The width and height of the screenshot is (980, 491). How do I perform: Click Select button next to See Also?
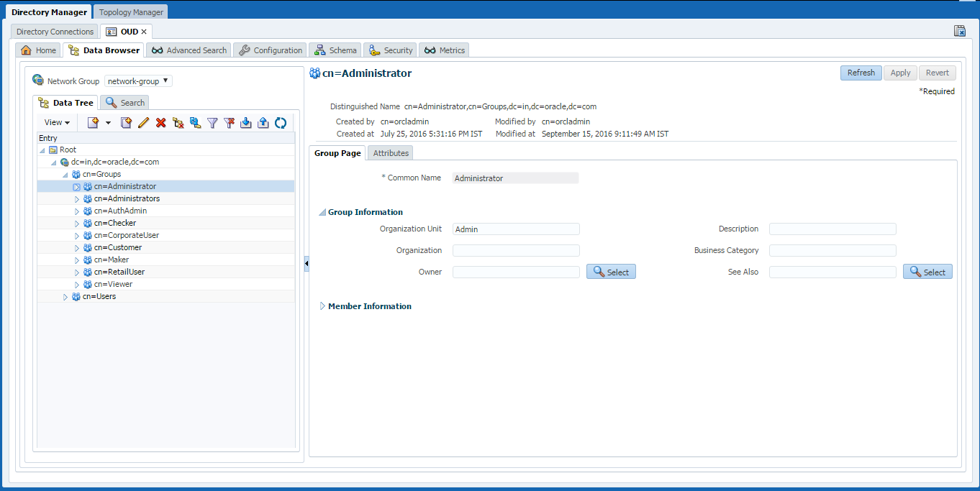tap(927, 272)
